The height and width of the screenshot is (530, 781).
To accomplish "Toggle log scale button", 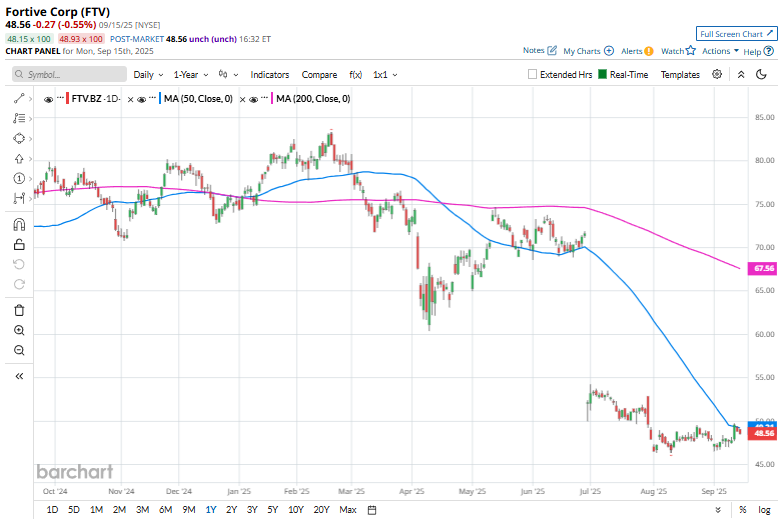I will coord(764,510).
